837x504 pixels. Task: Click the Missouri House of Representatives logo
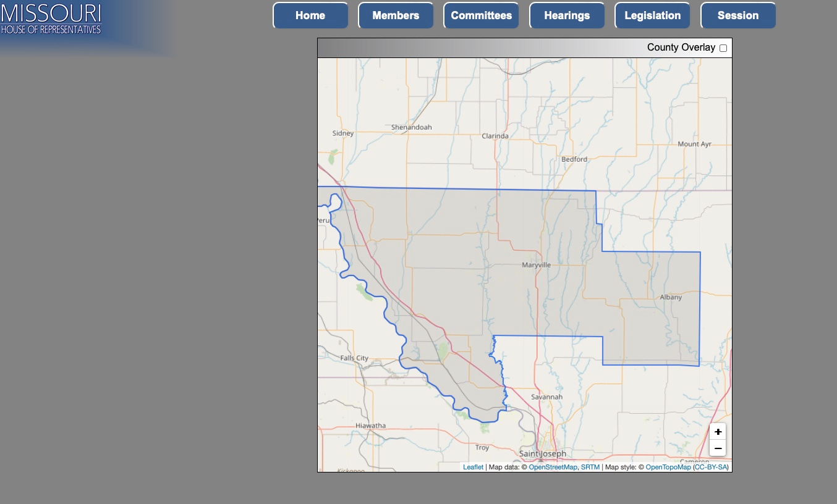click(51, 19)
